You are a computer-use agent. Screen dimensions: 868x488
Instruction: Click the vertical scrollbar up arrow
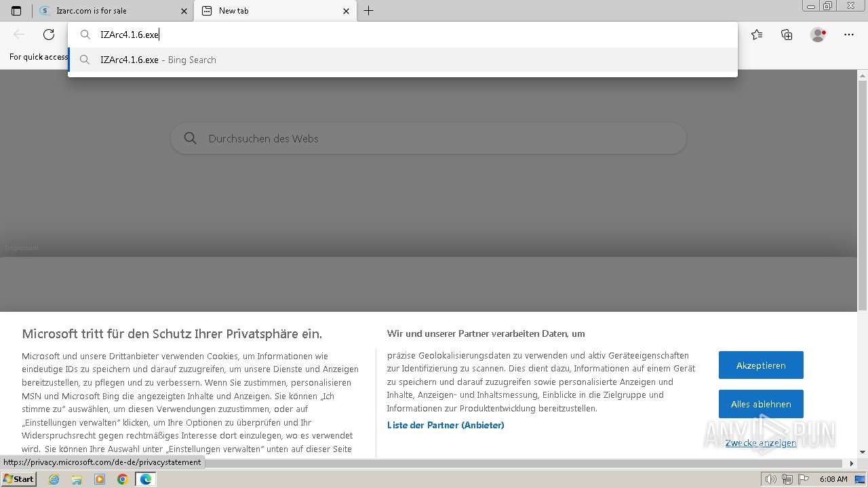(x=863, y=75)
